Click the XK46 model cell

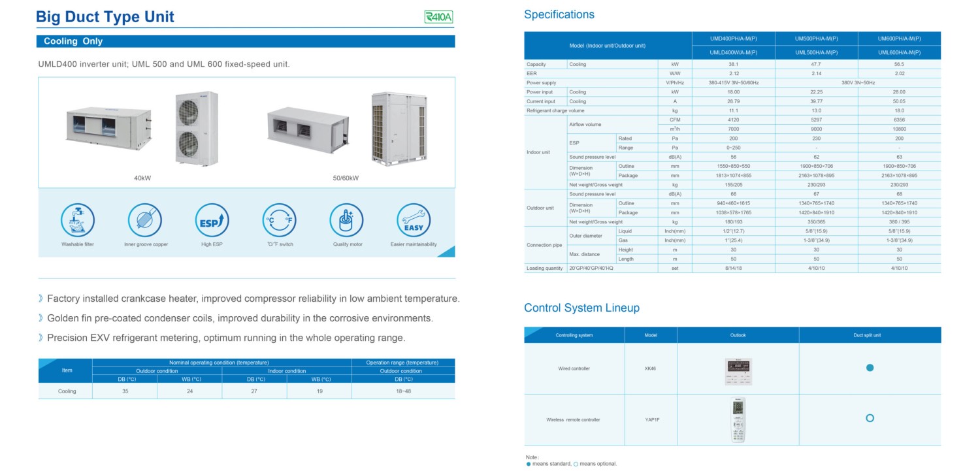point(650,368)
